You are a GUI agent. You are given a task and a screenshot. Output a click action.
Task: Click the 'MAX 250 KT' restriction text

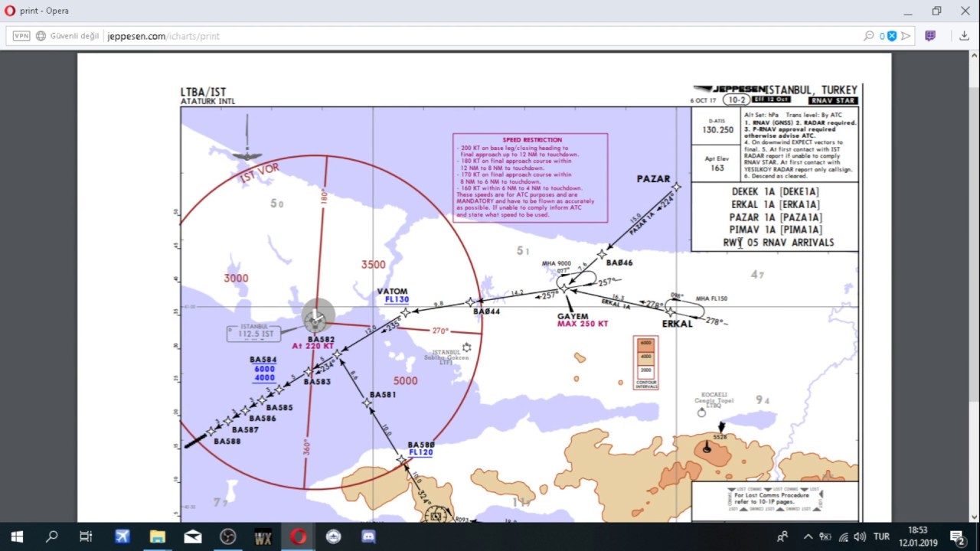tap(583, 324)
